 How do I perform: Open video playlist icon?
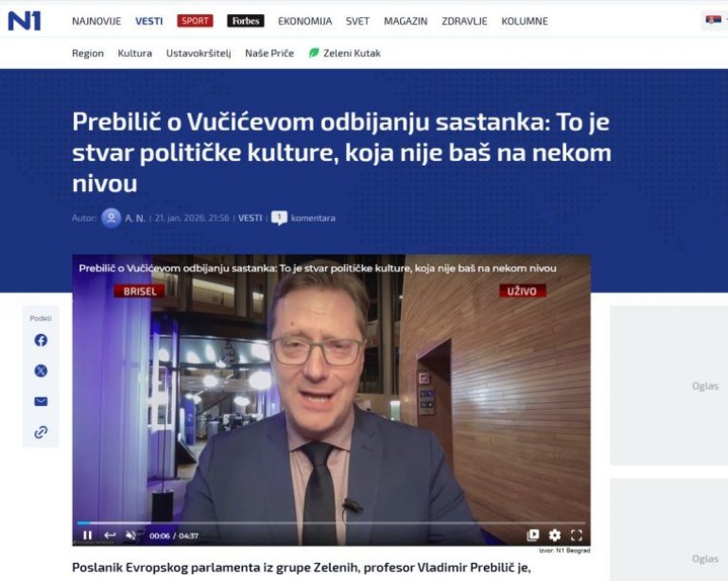(533, 536)
